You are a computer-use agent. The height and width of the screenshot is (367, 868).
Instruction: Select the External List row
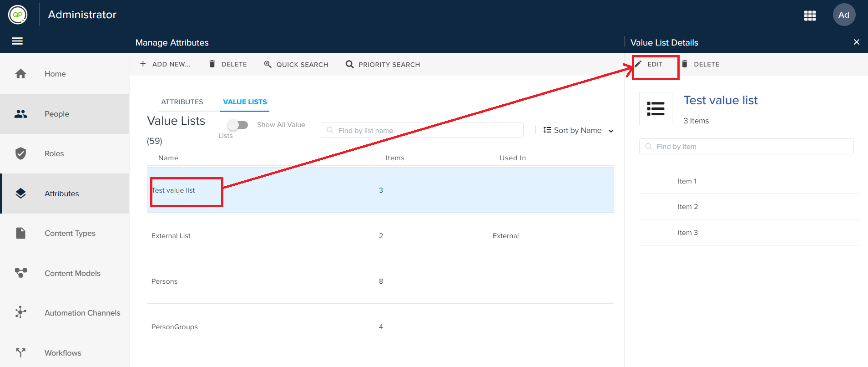(380, 235)
